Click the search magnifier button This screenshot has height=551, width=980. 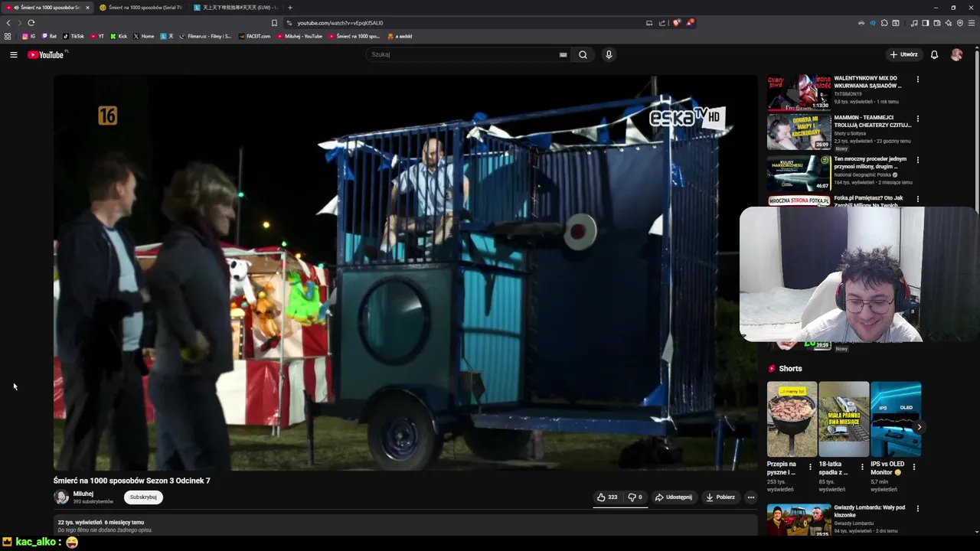(583, 54)
